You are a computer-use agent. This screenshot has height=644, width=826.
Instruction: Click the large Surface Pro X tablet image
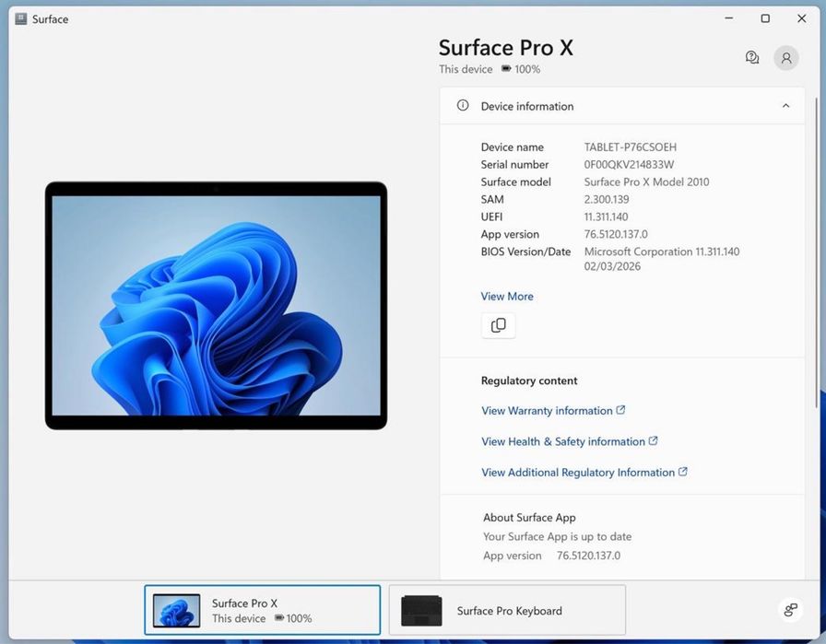click(x=216, y=305)
